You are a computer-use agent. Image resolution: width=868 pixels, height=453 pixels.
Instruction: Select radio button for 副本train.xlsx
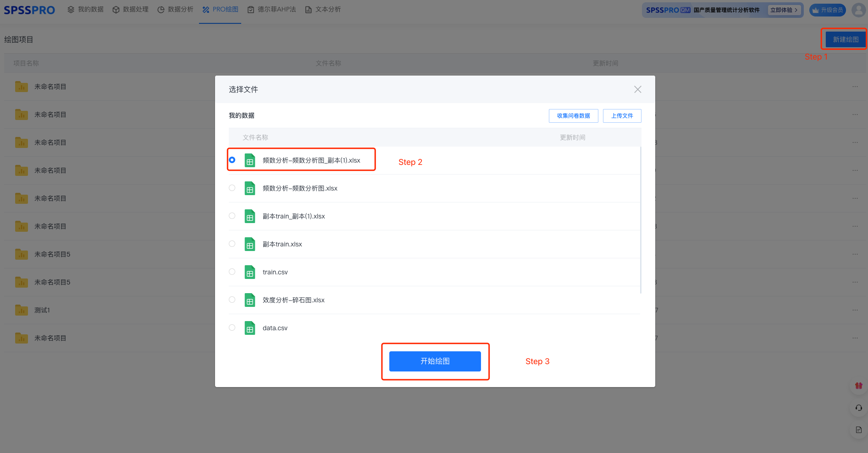click(x=232, y=244)
